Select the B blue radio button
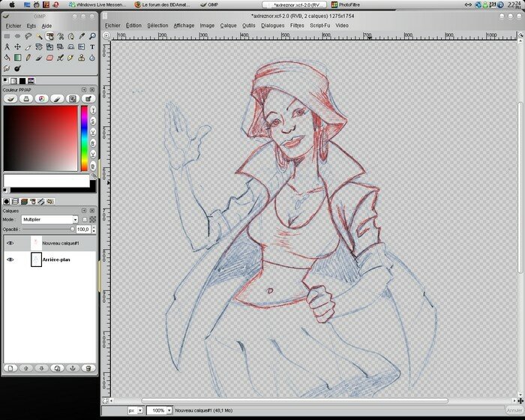This screenshot has width=525, height=420. [x=93, y=166]
